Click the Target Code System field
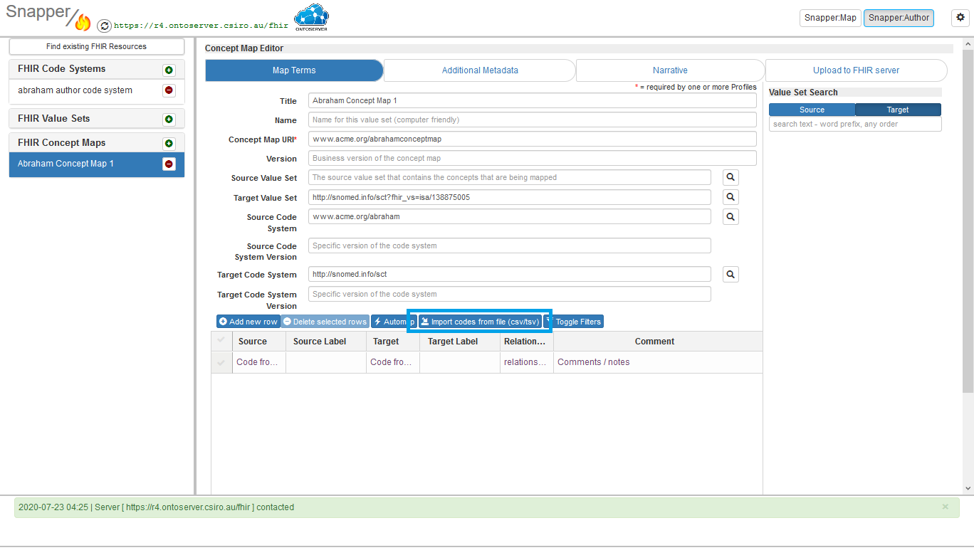Image resolution: width=974 pixels, height=560 pixels. (x=510, y=274)
